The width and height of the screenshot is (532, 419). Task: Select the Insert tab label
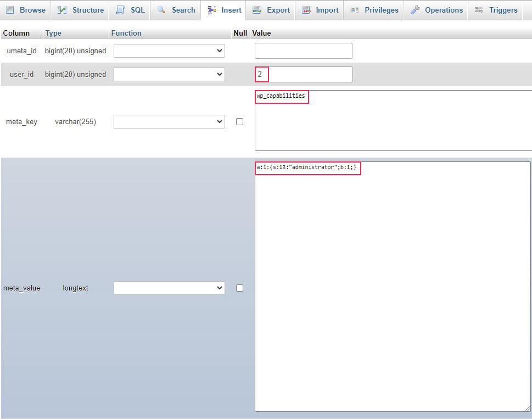click(231, 10)
